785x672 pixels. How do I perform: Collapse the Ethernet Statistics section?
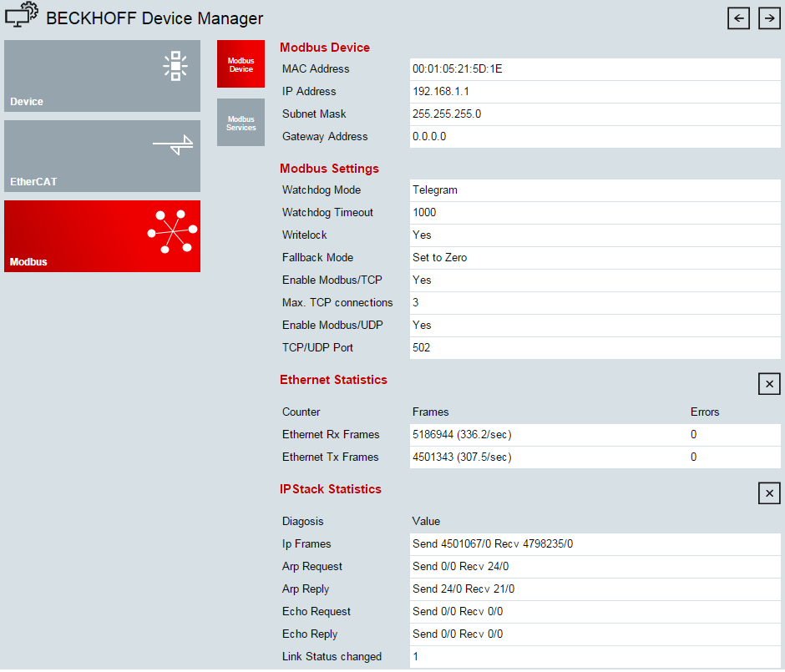769,384
